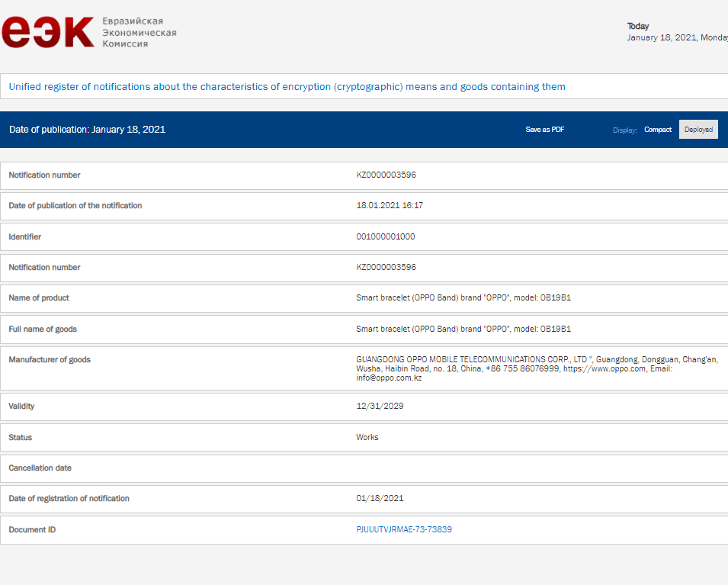728x585 pixels.
Task: Switch display to Compact view
Action: [657, 130]
